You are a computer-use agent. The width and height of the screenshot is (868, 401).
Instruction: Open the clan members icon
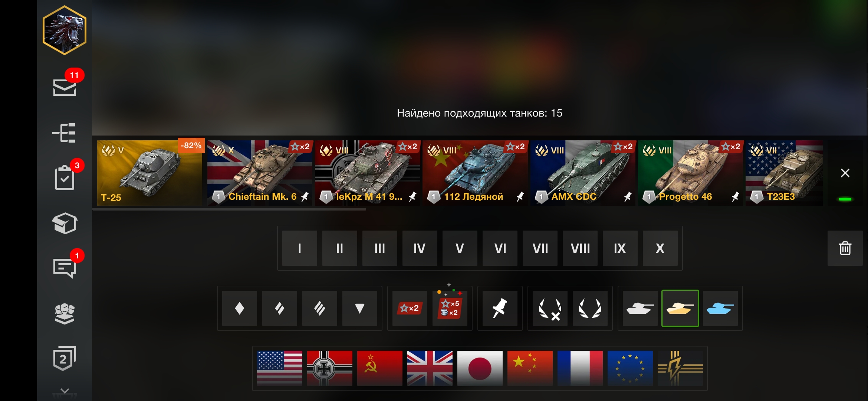click(65, 314)
